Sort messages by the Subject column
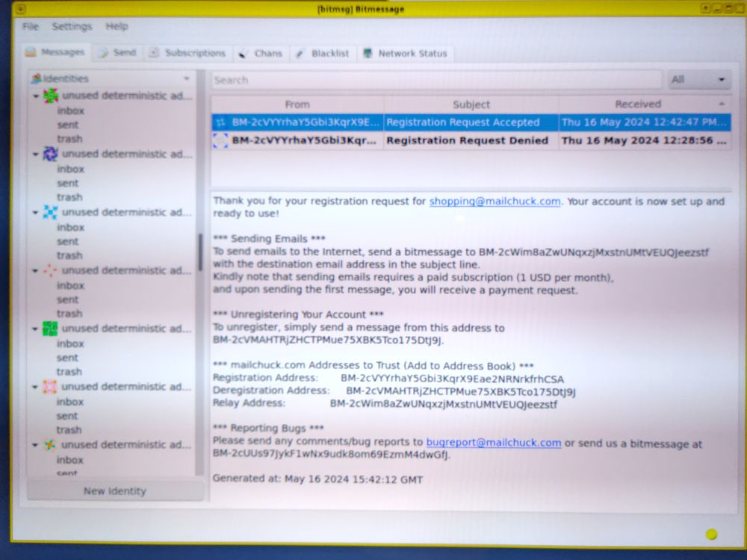 click(471, 105)
